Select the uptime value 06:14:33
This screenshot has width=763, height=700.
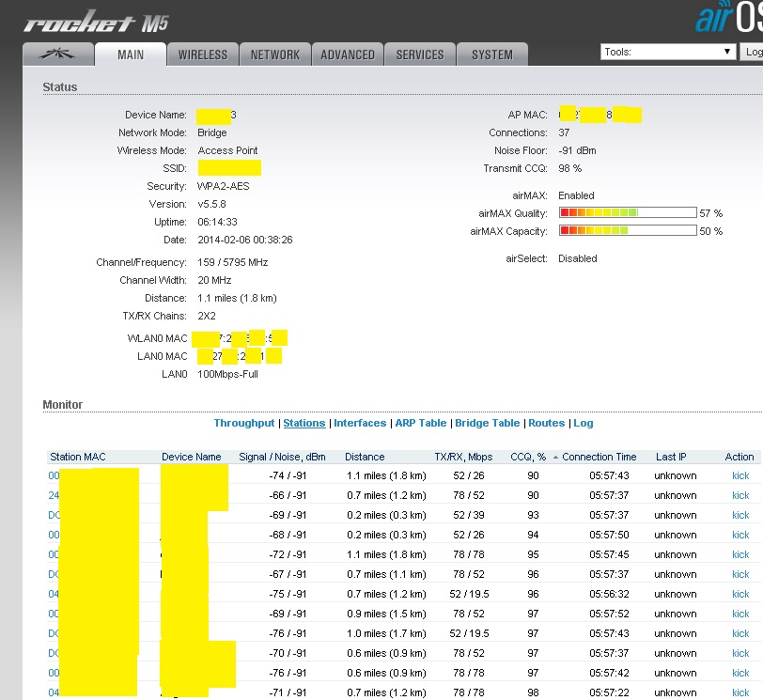click(217, 223)
